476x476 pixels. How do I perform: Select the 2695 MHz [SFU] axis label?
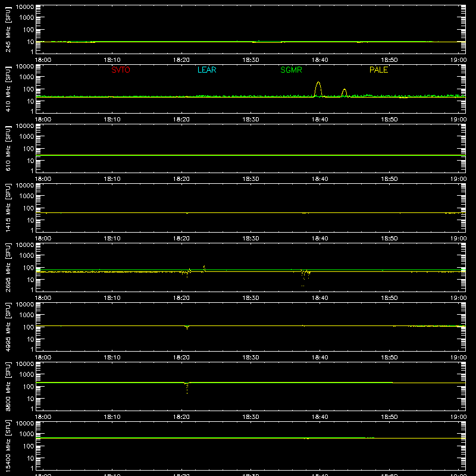click(8, 267)
